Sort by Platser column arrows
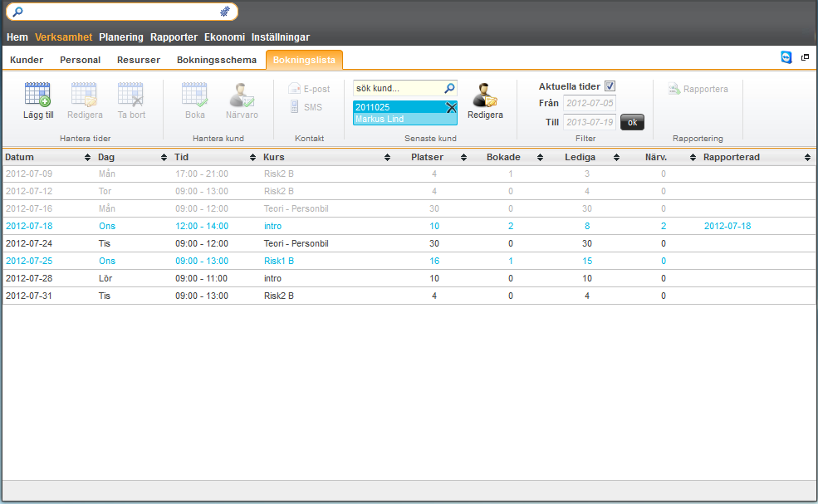The height and width of the screenshot is (504, 818). pos(463,158)
